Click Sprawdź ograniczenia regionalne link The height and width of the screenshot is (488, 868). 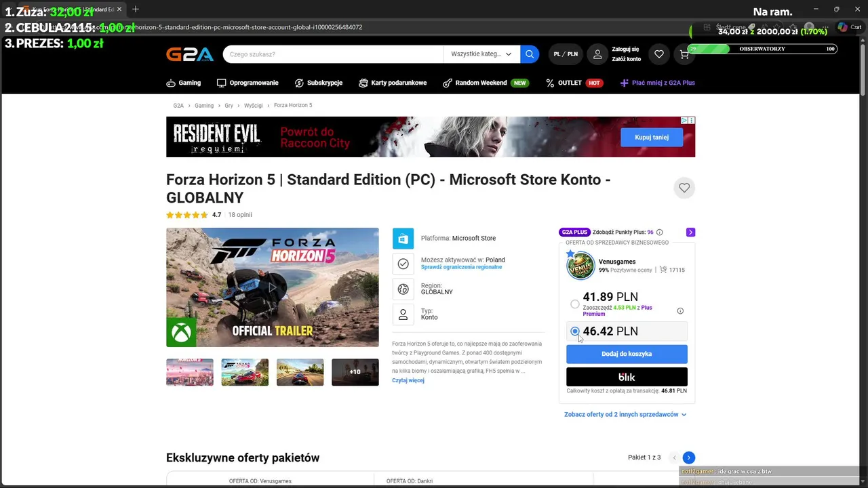click(x=461, y=267)
